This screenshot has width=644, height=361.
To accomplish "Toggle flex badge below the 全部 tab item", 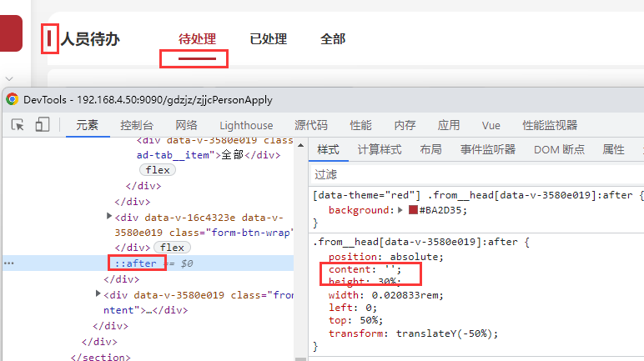I will point(158,170).
